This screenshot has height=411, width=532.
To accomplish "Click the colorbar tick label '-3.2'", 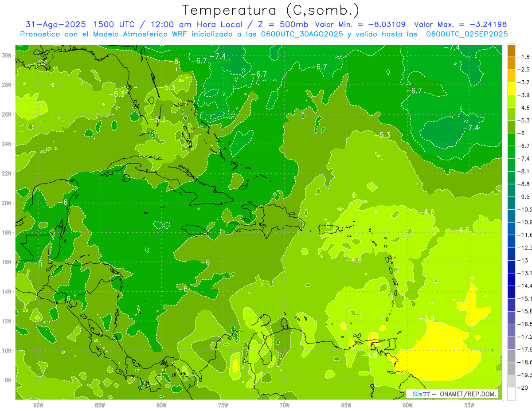I will click(x=524, y=82).
